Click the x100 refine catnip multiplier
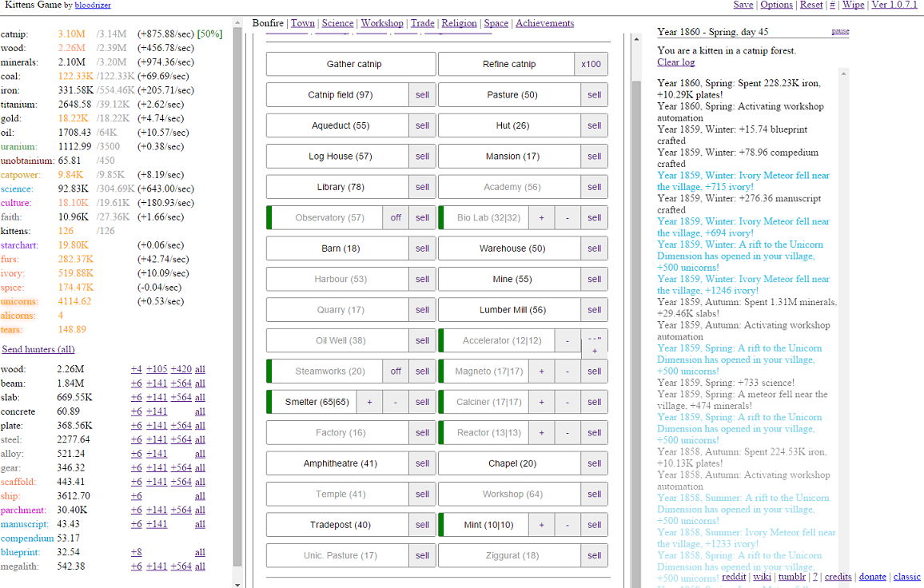This screenshot has height=588, width=924. pos(591,64)
